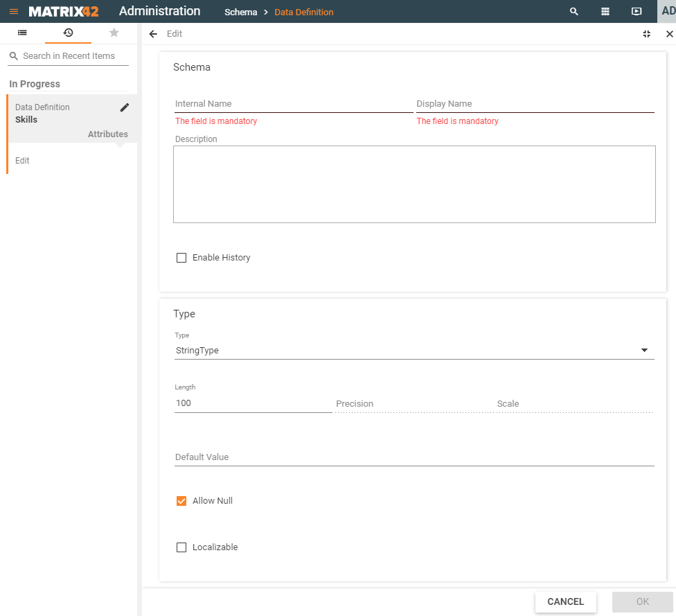Click the Schema breadcrumb link
676x616 pixels.
point(240,12)
